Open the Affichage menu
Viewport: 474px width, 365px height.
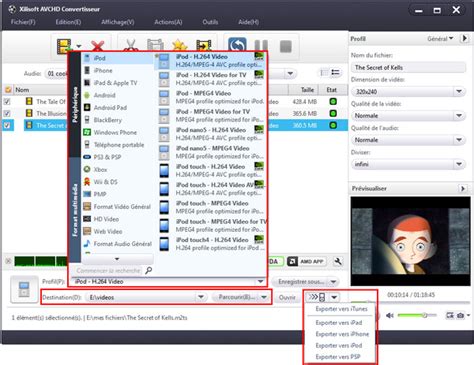118,22
